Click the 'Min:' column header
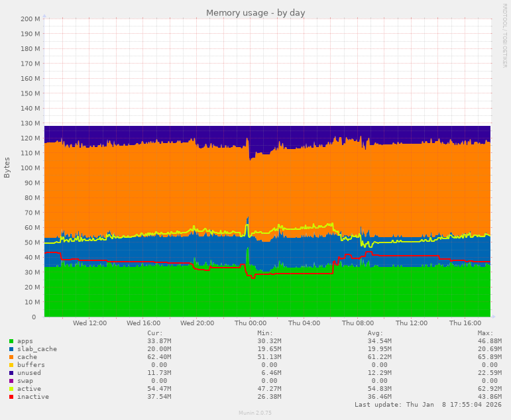Image resolution: width=511 pixels, height=420 pixels. click(265, 333)
